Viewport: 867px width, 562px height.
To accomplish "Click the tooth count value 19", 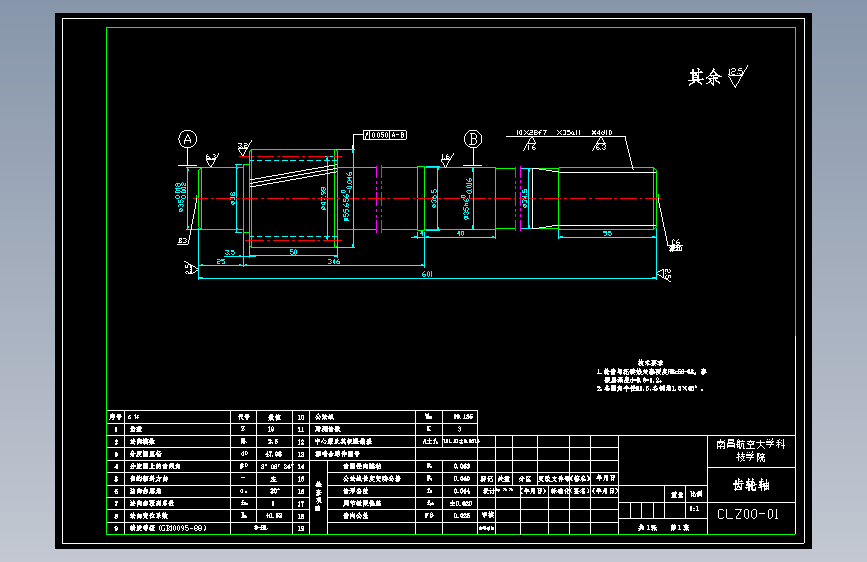I will pyautogui.click(x=271, y=429).
